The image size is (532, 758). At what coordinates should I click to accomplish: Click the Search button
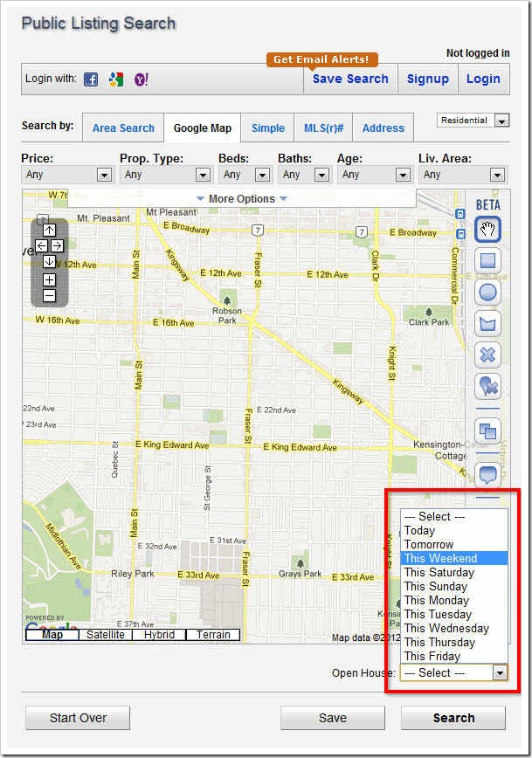coord(453,718)
